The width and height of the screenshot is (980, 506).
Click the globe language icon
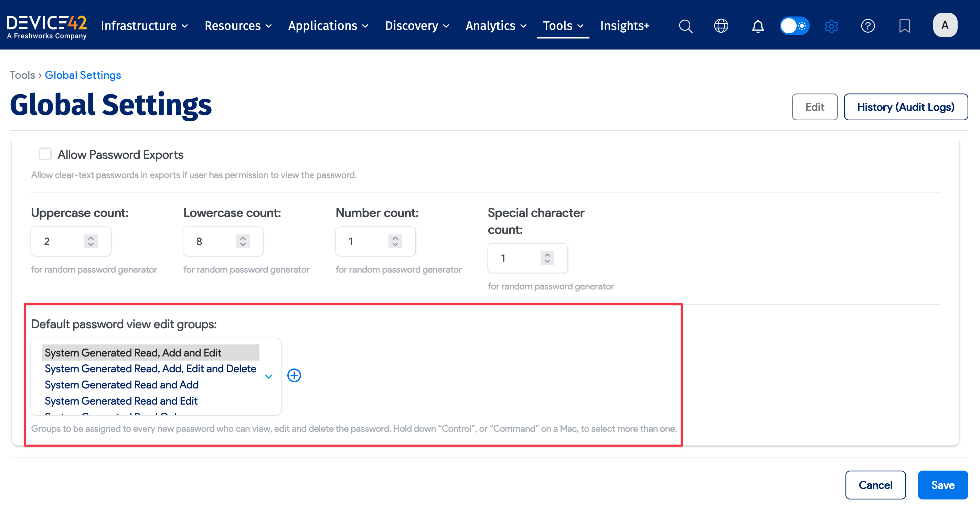tap(721, 26)
